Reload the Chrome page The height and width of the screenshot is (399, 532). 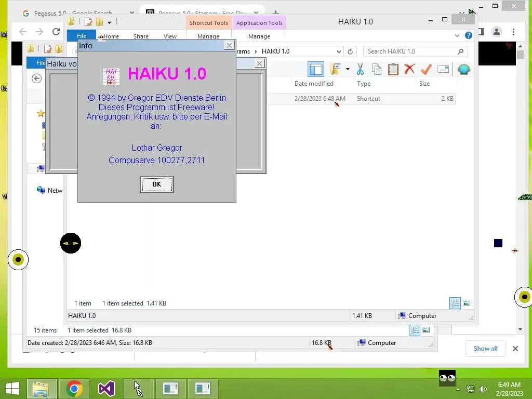point(56,32)
